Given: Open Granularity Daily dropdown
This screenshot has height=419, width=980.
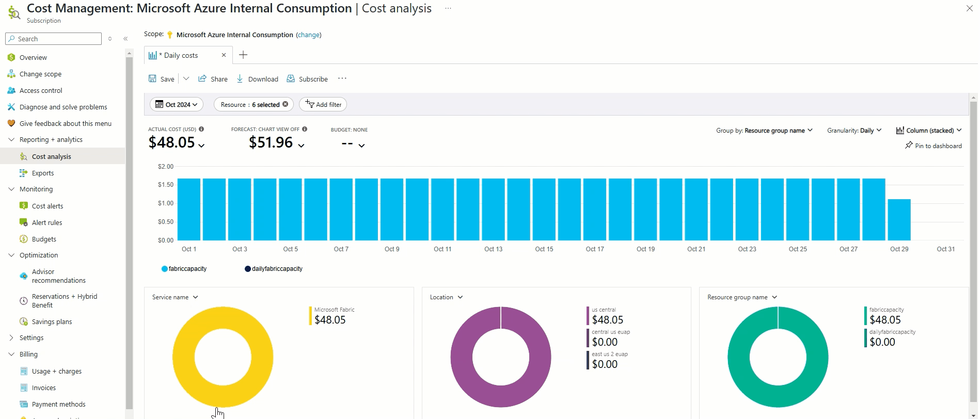Looking at the screenshot, I should click(854, 131).
